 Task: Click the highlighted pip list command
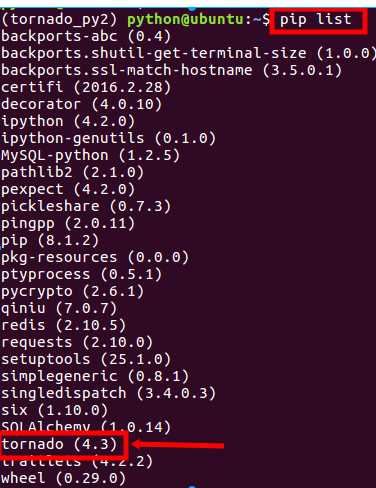coord(315,20)
